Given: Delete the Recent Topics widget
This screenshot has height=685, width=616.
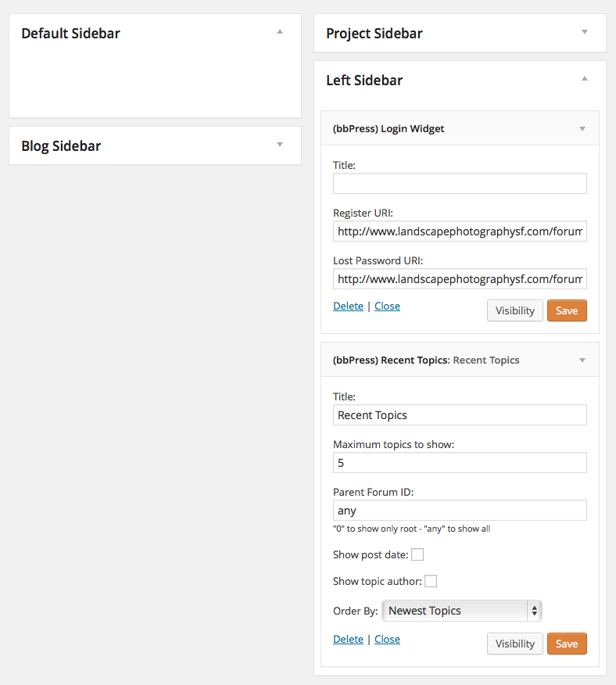Looking at the screenshot, I should (348, 639).
